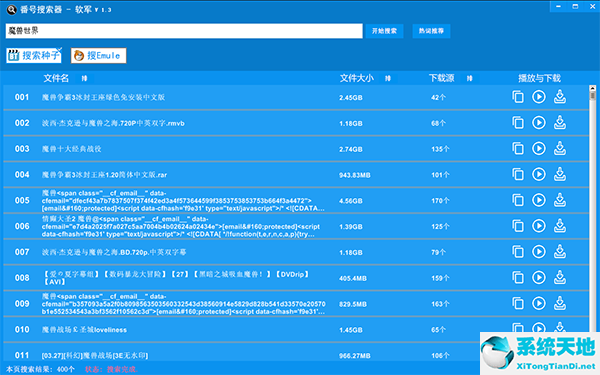The height and width of the screenshot is (375, 600).
Task: Select the row 008 DVDrip AVI entry
Action: click(x=176, y=278)
